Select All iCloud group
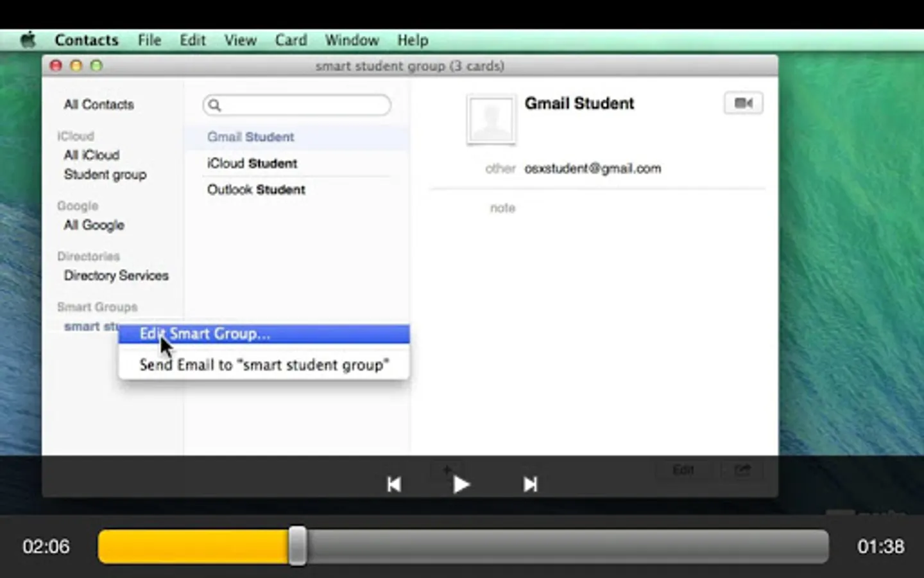This screenshot has height=578, width=924. [x=92, y=155]
